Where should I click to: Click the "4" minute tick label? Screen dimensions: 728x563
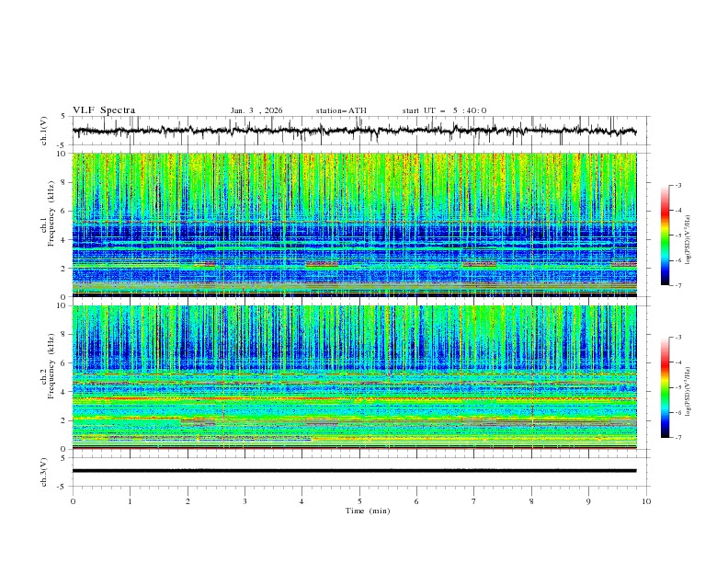(302, 501)
